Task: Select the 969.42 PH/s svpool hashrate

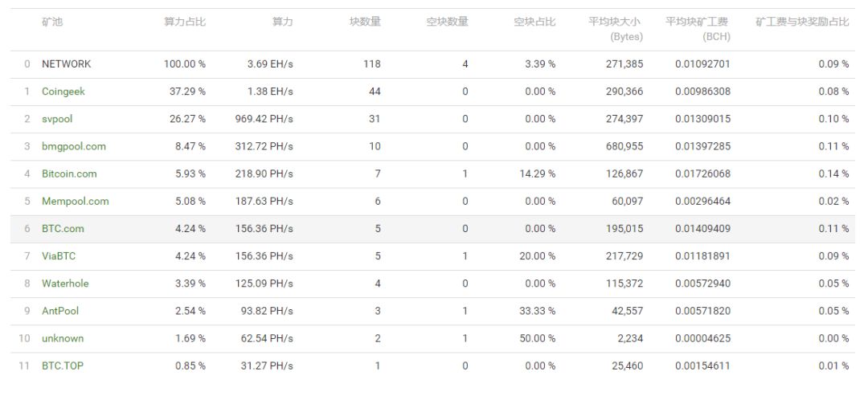Action: (264, 119)
